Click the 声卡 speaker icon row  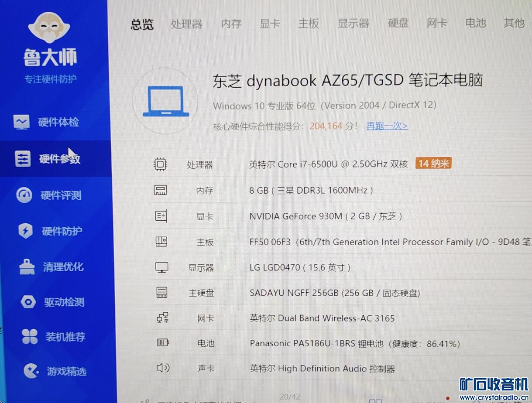pyautogui.click(x=163, y=368)
